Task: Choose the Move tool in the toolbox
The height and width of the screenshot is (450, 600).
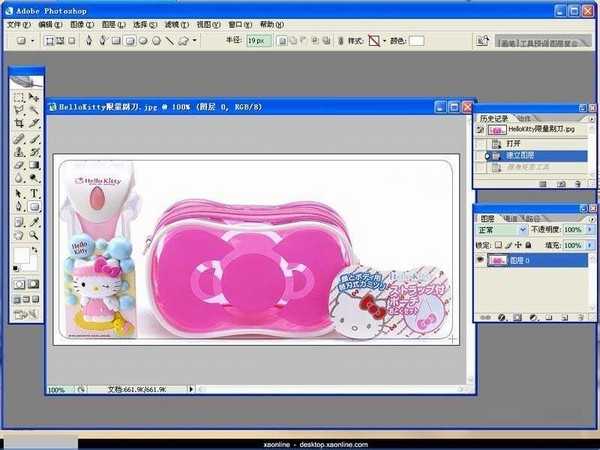Action: tap(34, 98)
